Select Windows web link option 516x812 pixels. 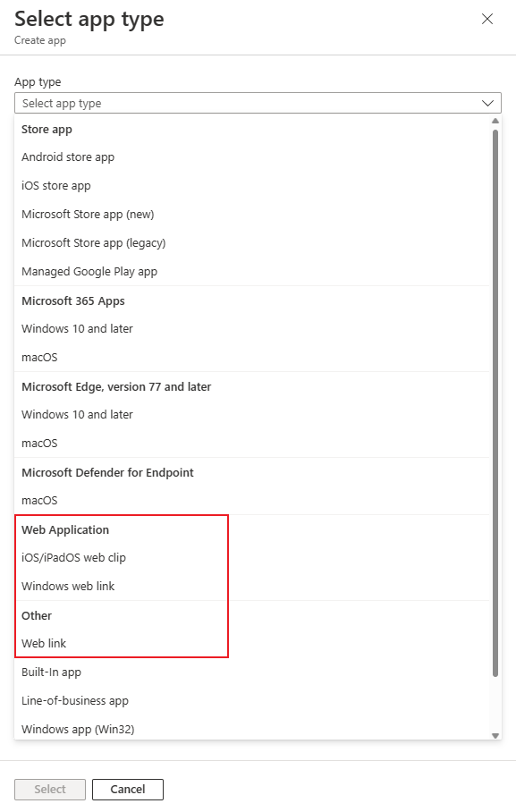pyautogui.click(x=69, y=586)
